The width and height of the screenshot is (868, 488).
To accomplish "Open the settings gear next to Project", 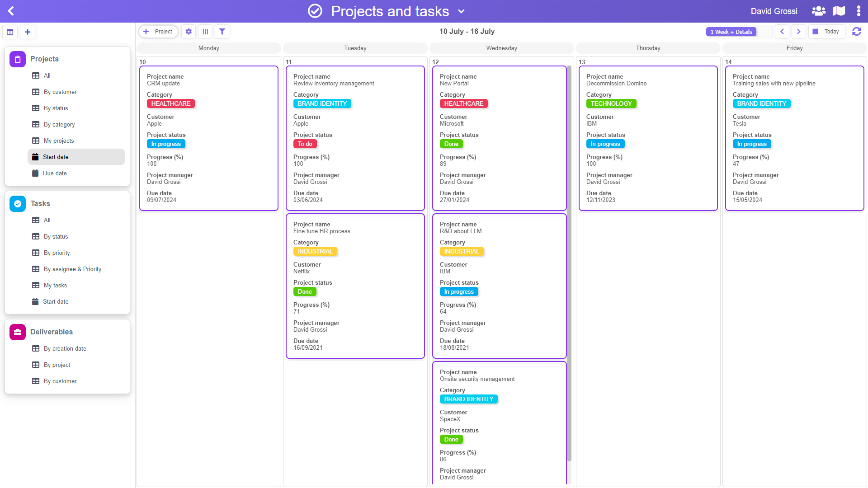I will [189, 32].
